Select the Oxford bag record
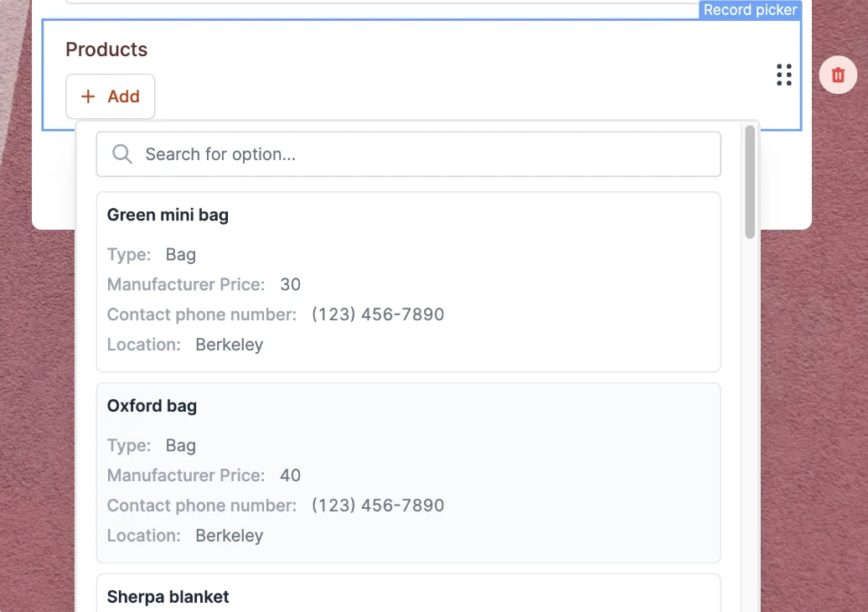This screenshot has width=868, height=612. 408,472
